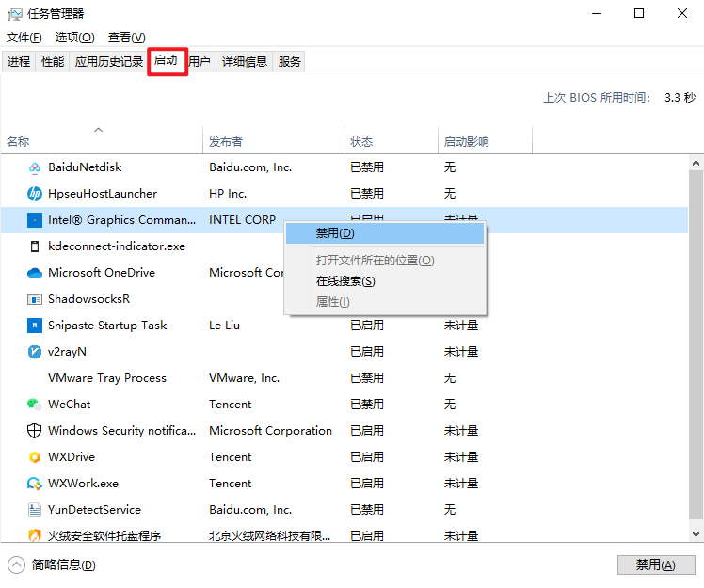Viewport: 704px width, 588px height.
Task: Select the WXWork.exe row name
Action: pos(83,484)
